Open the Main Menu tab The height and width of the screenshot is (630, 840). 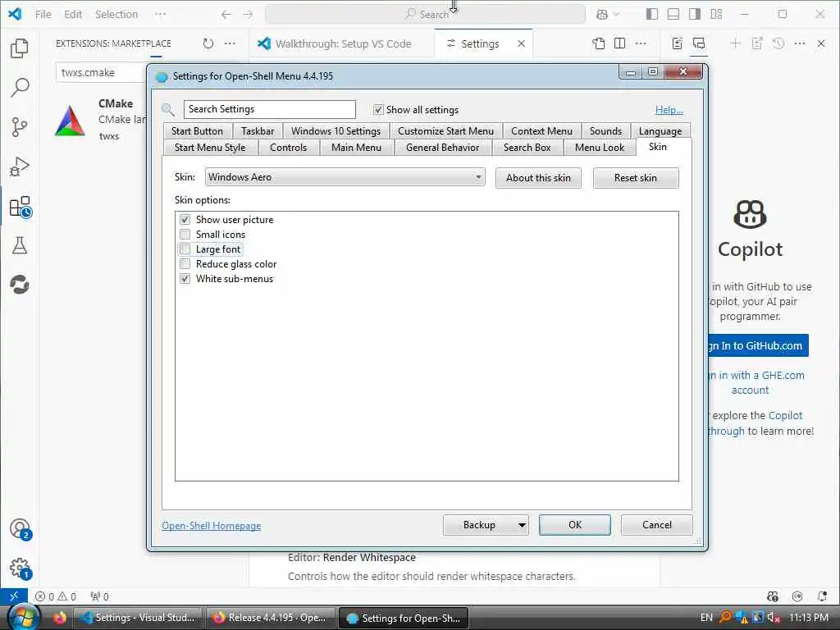point(356,148)
